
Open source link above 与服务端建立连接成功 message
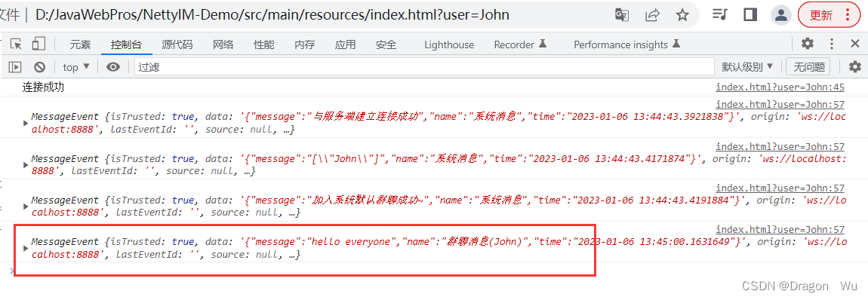[780, 105]
